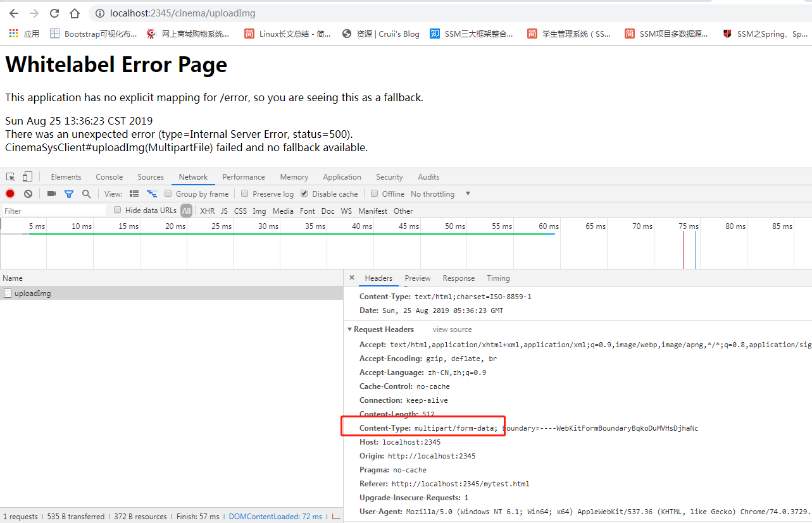Open the Cruii's Blog bookmark
This screenshot has width=812, height=523.
point(380,34)
